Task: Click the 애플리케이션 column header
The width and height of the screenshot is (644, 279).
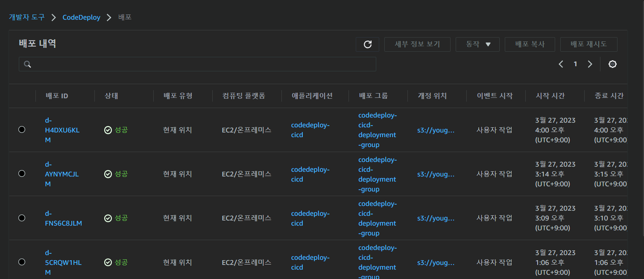Action: tap(312, 96)
